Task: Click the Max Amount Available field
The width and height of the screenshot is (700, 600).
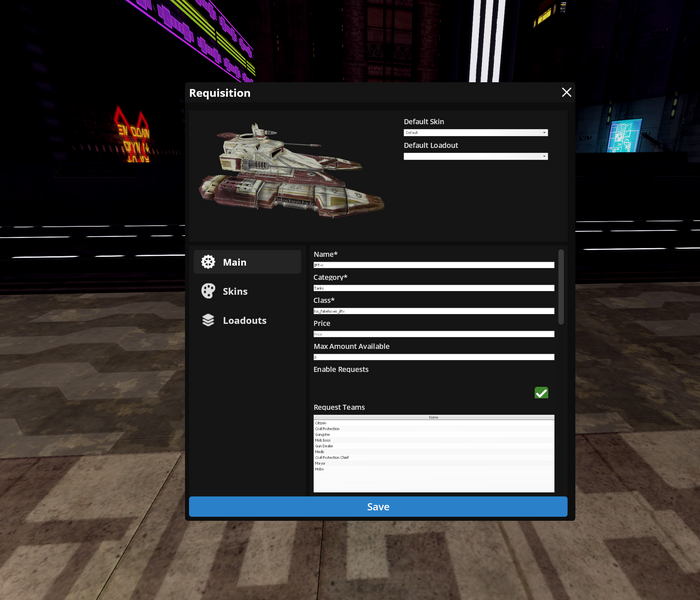Action: [433, 357]
